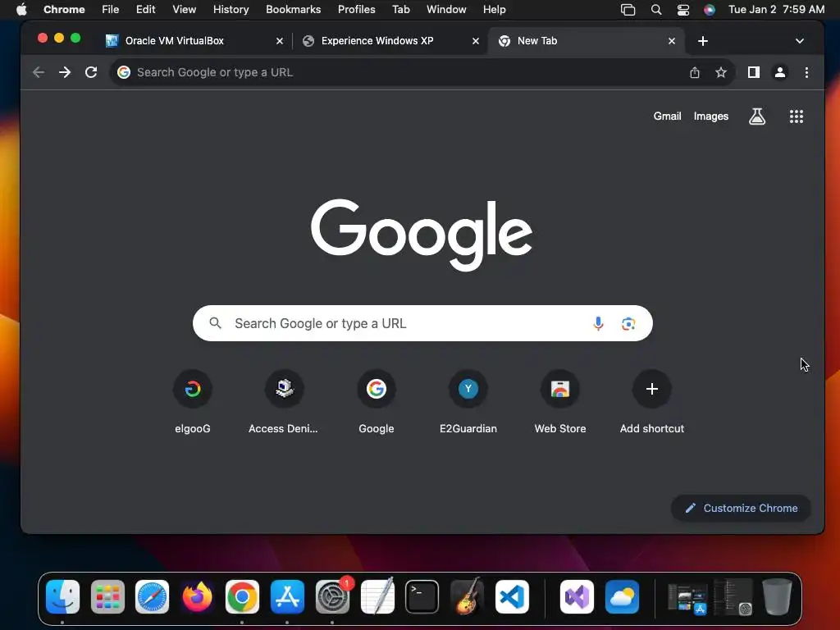840x630 pixels.
Task: Open Chrome's three-dot menu
Action: click(806, 72)
